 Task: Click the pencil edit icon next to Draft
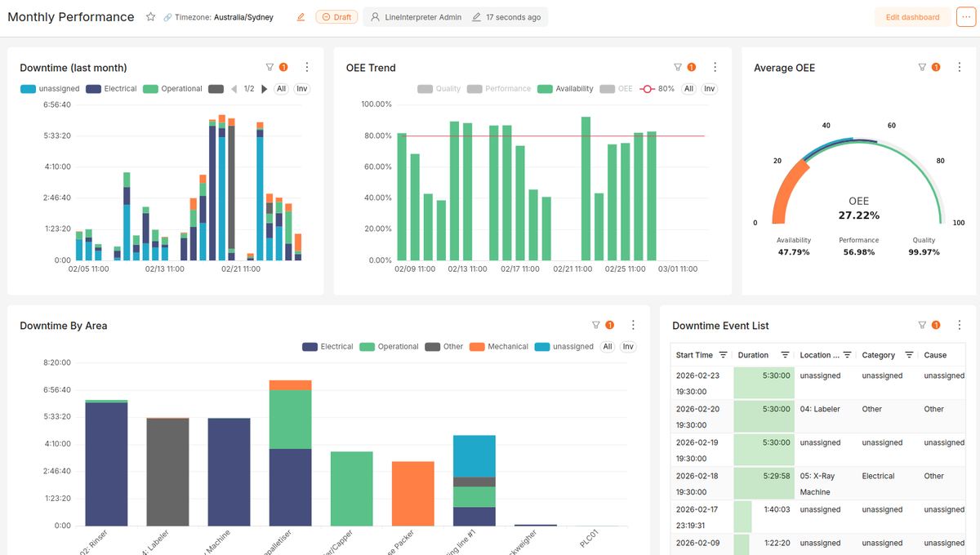pyautogui.click(x=301, y=16)
